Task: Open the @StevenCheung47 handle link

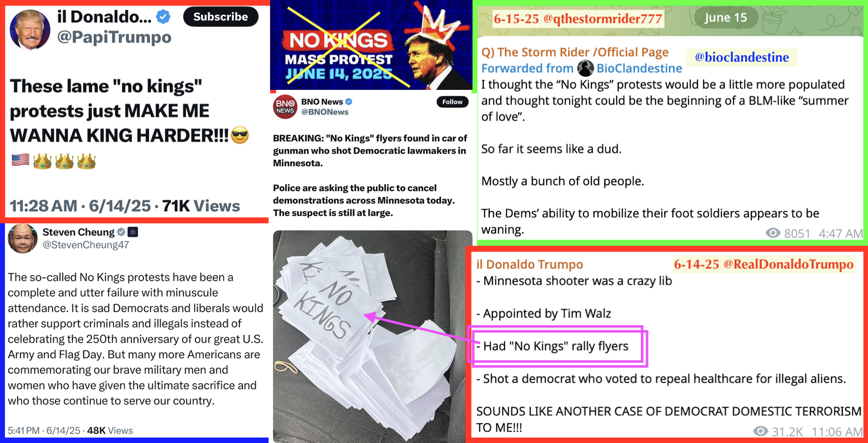Action: (86, 245)
